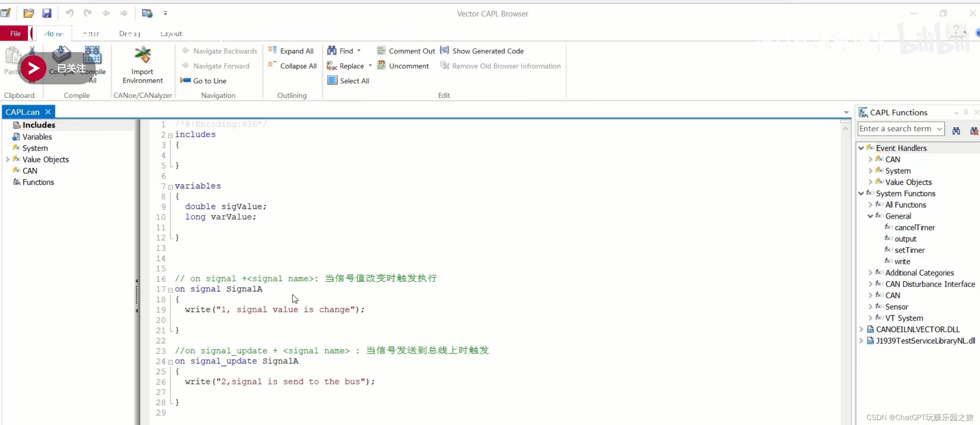Select Variables in the left tree
Image resolution: width=980 pixels, height=425 pixels.
[37, 137]
